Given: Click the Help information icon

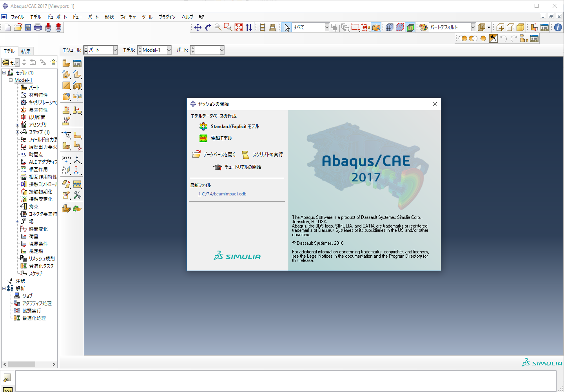Looking at the screenshot, I should 558,27.
